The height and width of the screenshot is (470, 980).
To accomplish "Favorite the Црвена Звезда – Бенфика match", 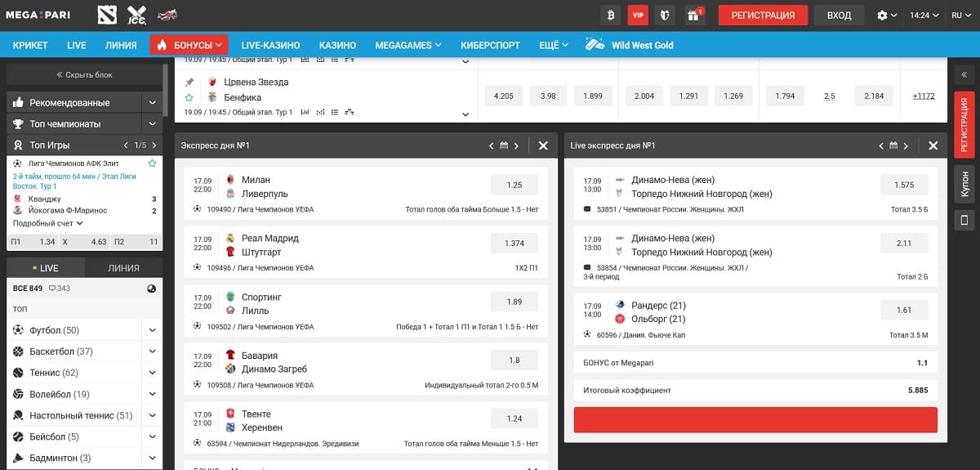I will point(189,97).
